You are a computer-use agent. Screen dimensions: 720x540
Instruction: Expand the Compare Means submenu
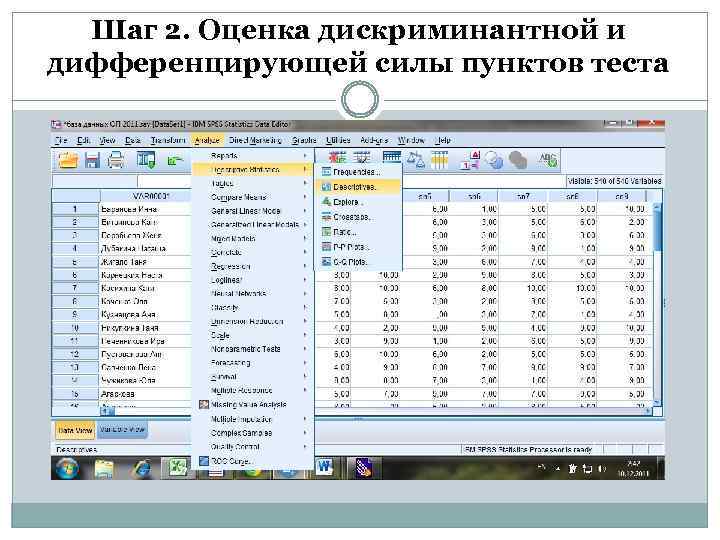[x=253, y=197]
